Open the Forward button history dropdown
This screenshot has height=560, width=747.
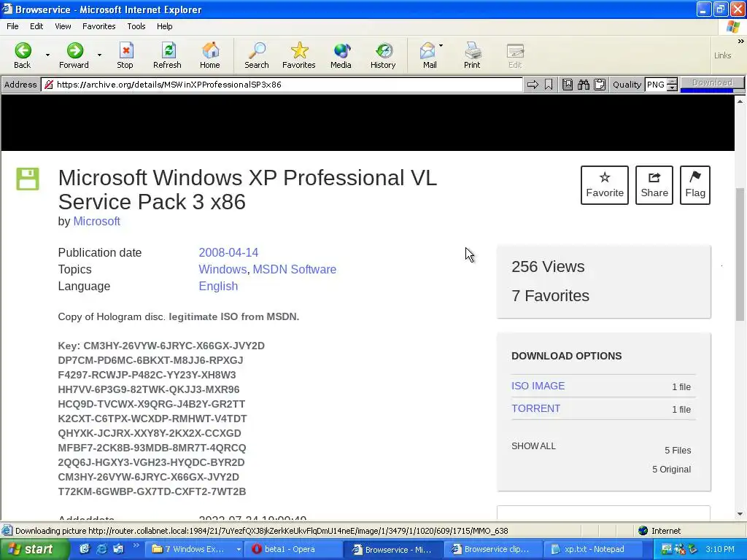click(x=99, y=55)
